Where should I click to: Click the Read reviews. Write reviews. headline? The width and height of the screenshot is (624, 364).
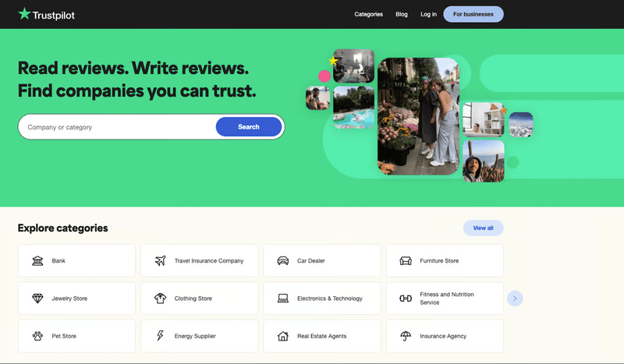click(133, 68)
